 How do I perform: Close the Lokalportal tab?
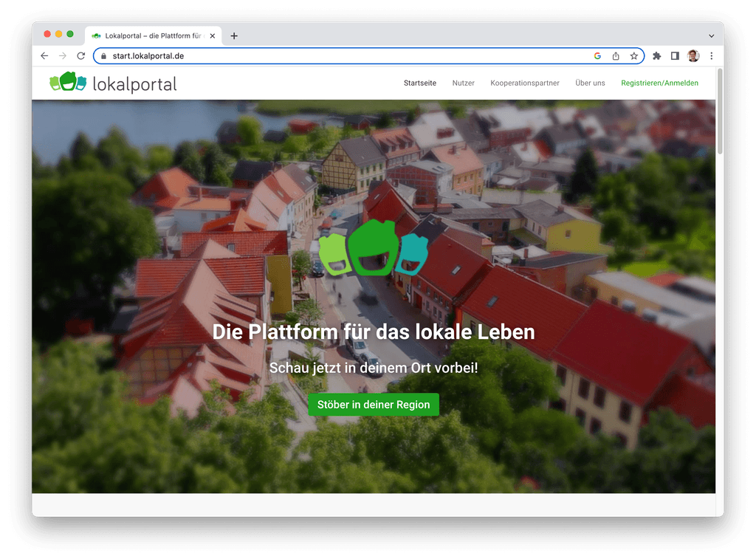click(213, 35)
